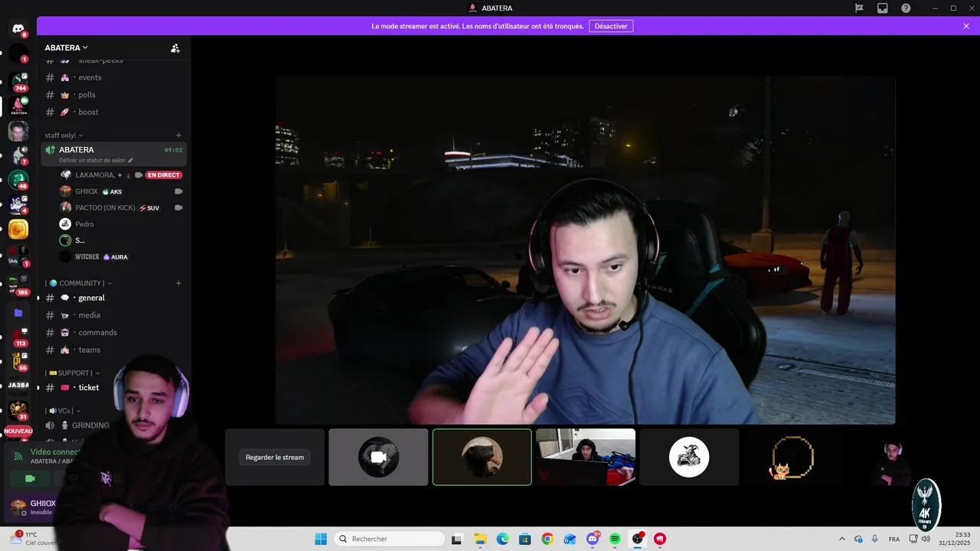Image resolution: width=980 pixels, height=551 pixels.
Task: Dismiss the streamer mode banner
Action: (x=966, y=26)
